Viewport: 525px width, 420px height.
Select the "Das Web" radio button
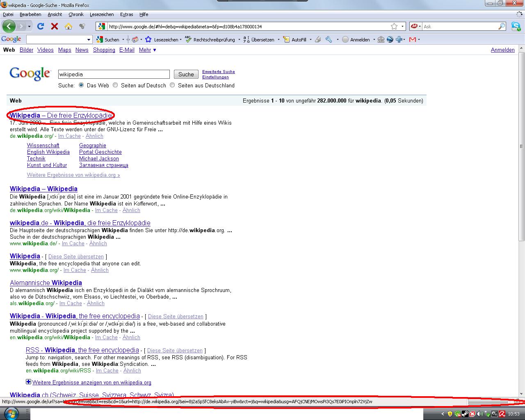(x=81, y=85)
